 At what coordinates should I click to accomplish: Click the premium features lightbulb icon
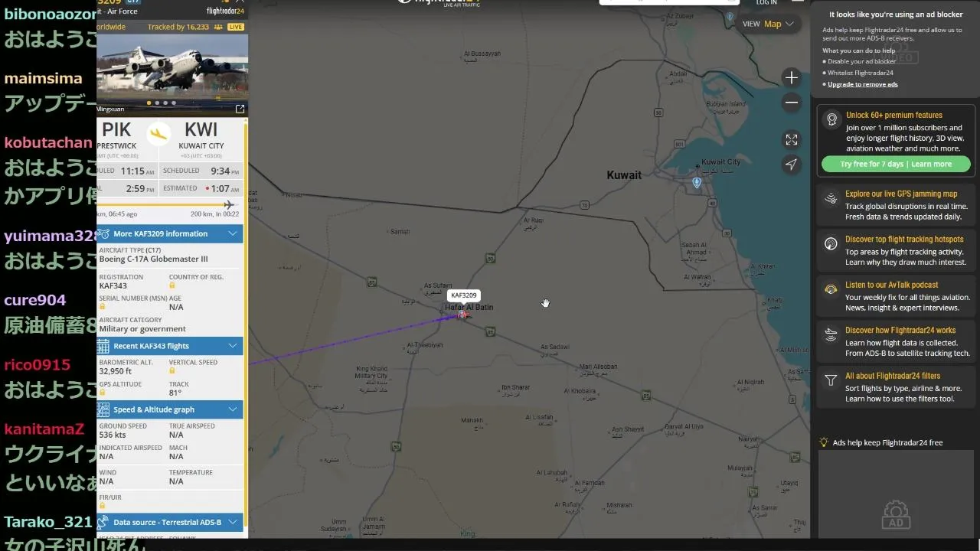pyautogui.click(x=831, y=119)
